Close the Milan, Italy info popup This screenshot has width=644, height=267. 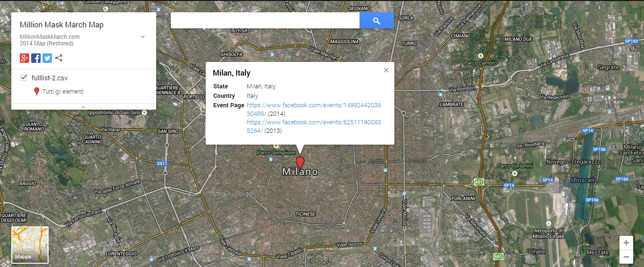click(386, 70)
